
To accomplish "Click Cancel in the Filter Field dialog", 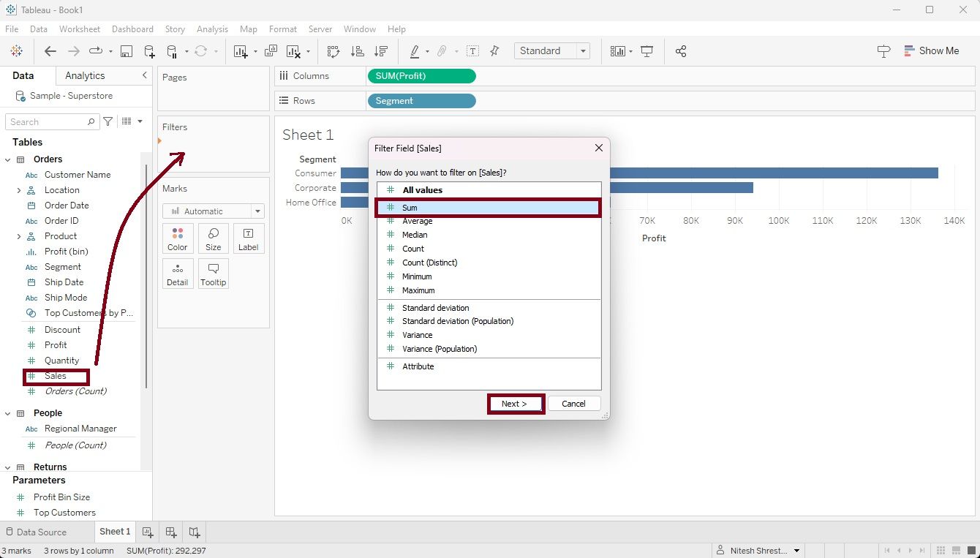I will click(x=573, y=404).
